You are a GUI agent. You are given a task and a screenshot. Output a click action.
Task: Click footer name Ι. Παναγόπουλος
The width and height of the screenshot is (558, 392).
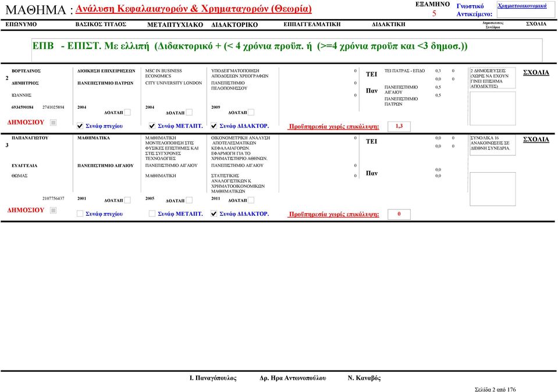tap(213, 378)
